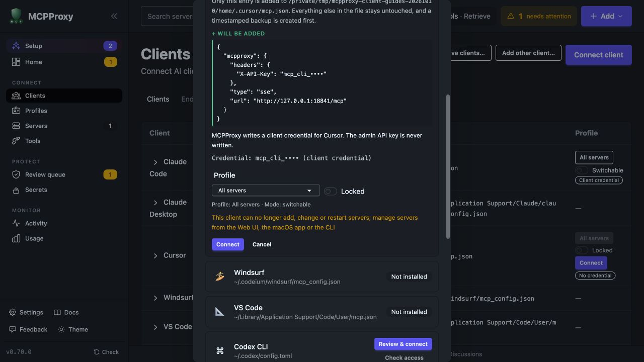
Task: Click Cancel in the dialog
Action: coord(262,244)
